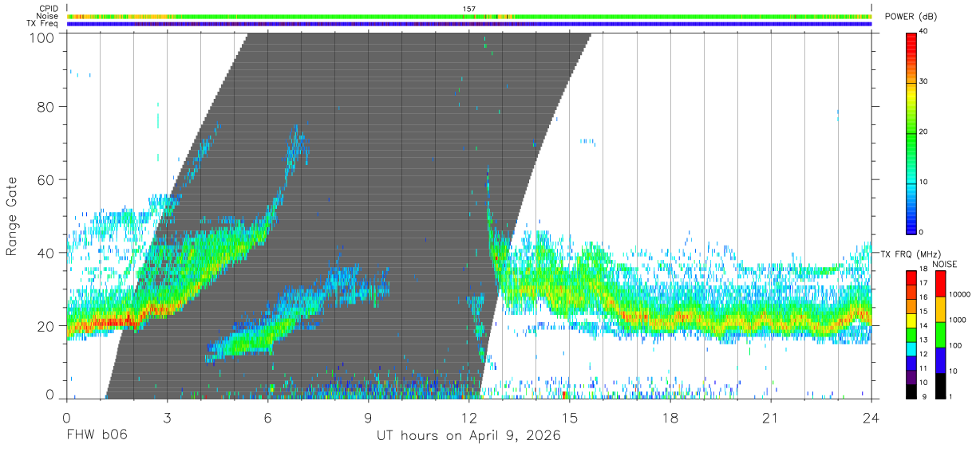Click the CPID value 157
The width and height of the screenshot is (980, 452).
pos(469,9)
